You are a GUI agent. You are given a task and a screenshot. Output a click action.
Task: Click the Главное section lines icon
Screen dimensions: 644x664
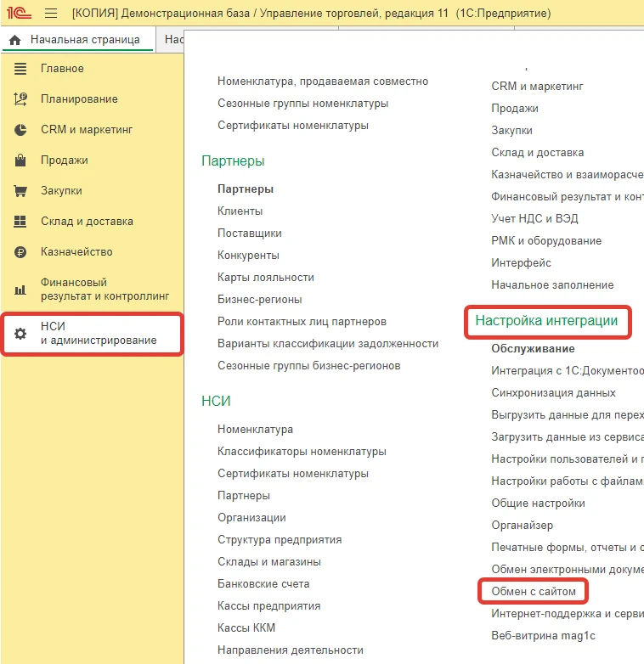(x=21, y=69)
